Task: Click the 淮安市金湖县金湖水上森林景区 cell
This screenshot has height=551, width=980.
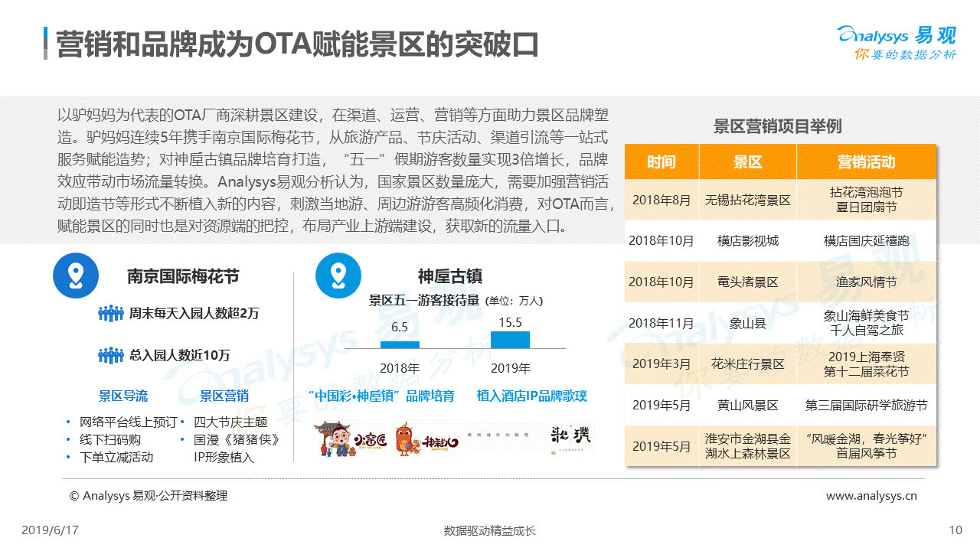Action: (748, 446)
